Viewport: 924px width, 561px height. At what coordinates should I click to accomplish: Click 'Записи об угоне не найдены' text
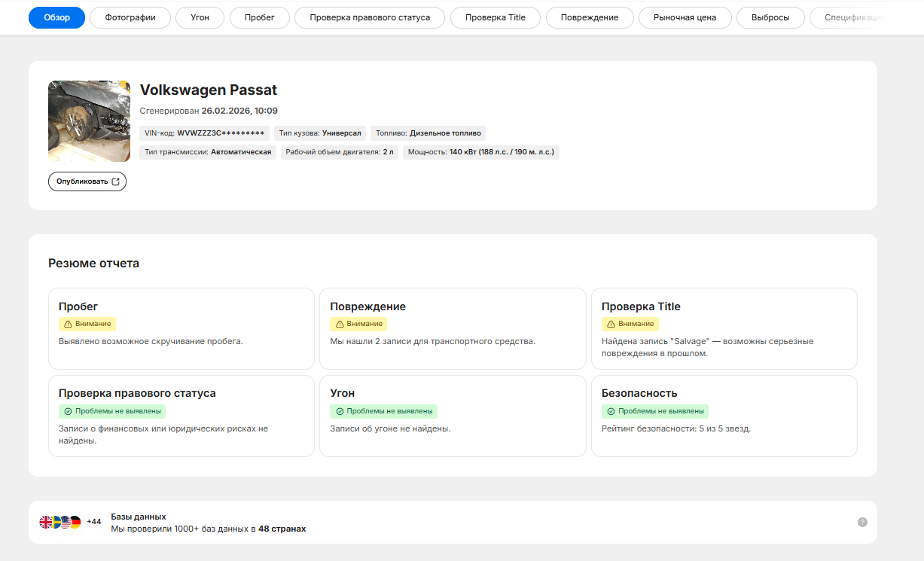(390, 428)
